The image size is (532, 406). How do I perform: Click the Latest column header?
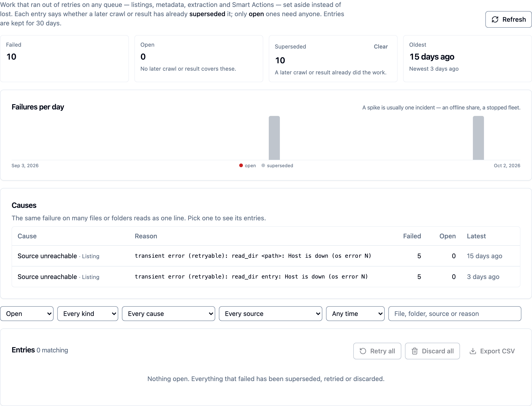tap(476, 236)
